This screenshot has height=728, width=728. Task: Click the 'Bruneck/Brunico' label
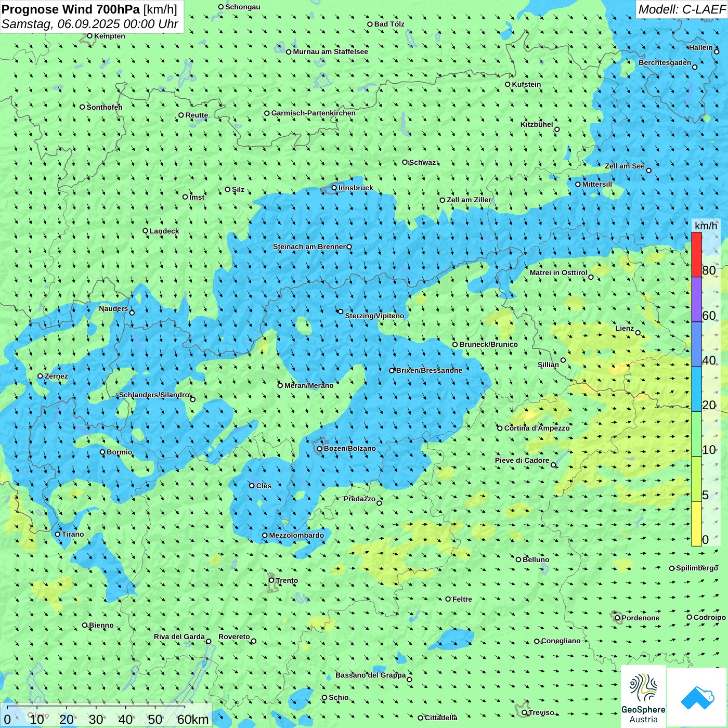pos(488,344)
